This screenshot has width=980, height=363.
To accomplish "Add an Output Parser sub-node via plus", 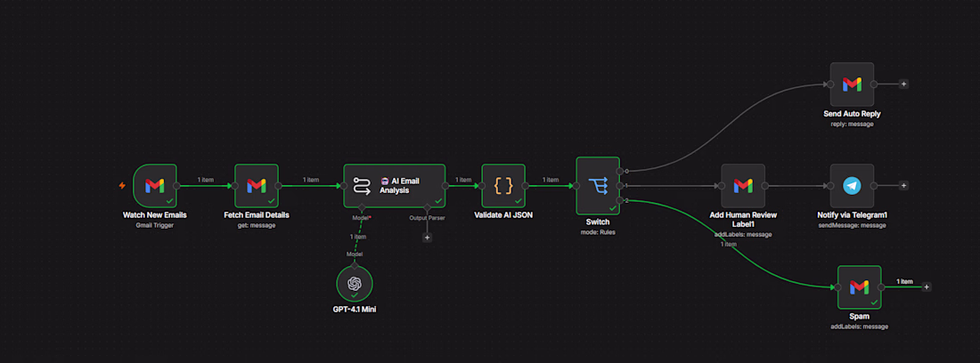I will tap(428, 238).
